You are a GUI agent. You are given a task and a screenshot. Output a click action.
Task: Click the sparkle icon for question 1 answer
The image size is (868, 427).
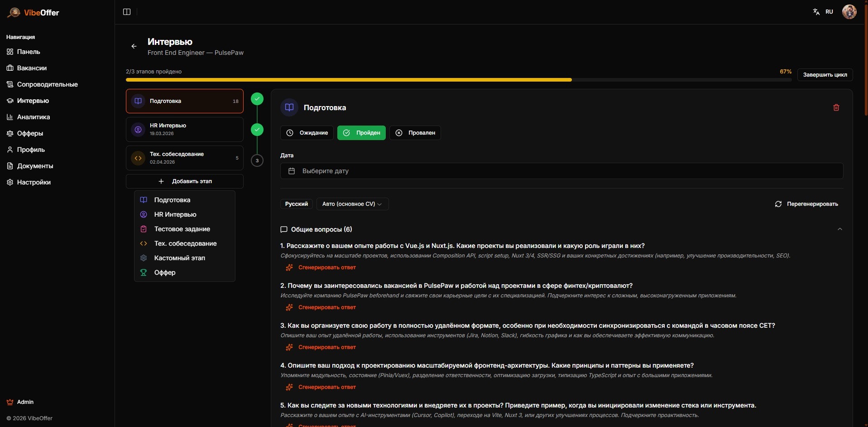click(x=289, y=267)
